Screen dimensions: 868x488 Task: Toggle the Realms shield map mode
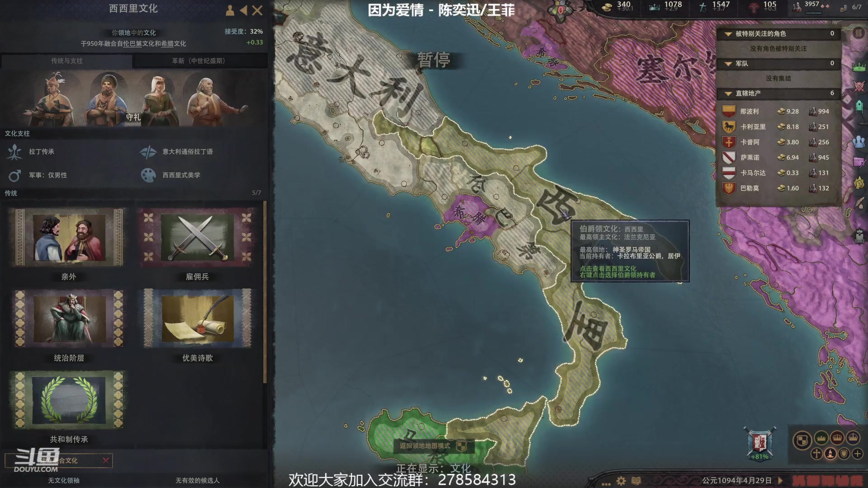(x=802, y=440)
